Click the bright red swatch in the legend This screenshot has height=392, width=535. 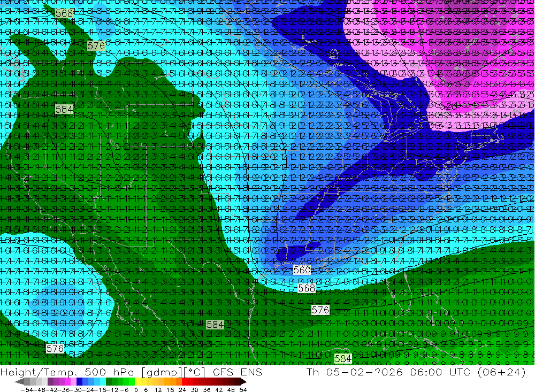pyautogui.click(x=184, y=382)
